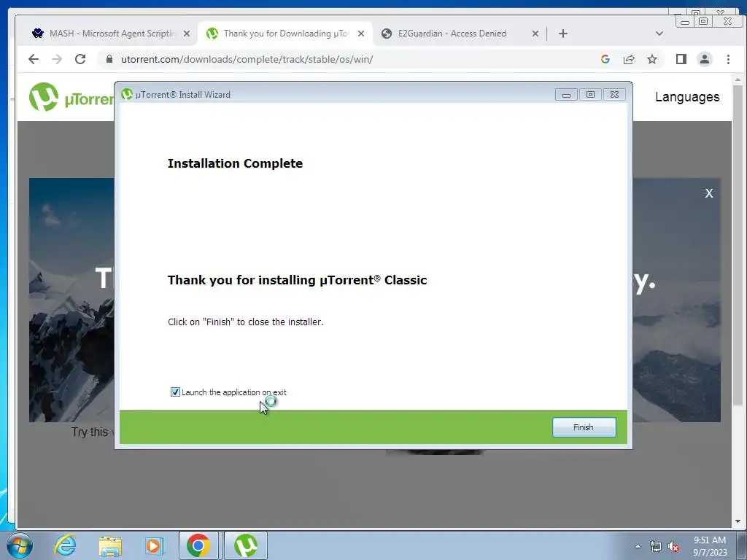747x560 pixels.
Task: Switch to Chrome in the taskbar
Action: (x=198, y=545)
